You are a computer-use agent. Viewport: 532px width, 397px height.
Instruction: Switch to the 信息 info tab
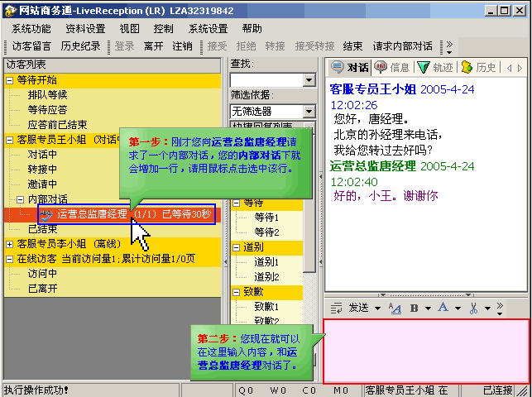click(x=392, y=67)
